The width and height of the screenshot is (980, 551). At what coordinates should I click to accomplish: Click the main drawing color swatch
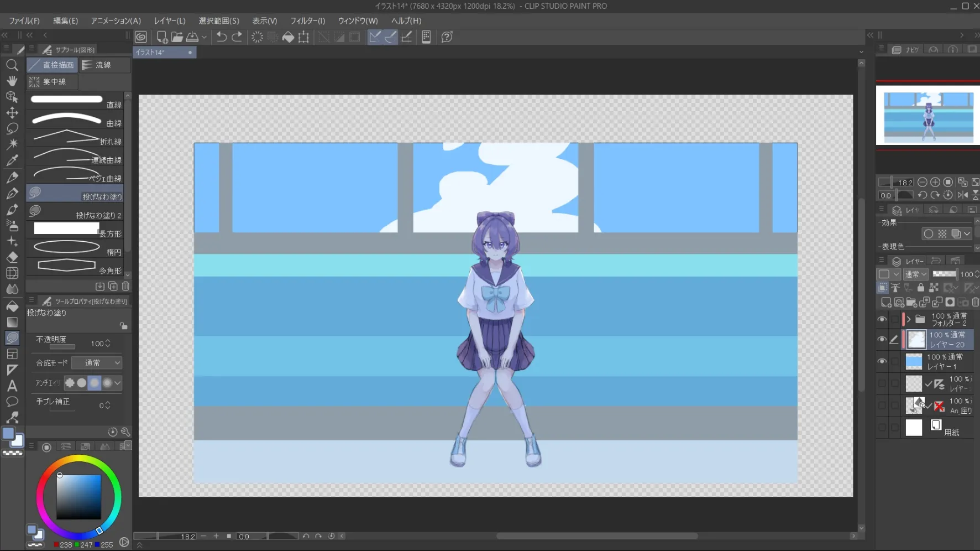pyautogui.click(x=8, y=434)
